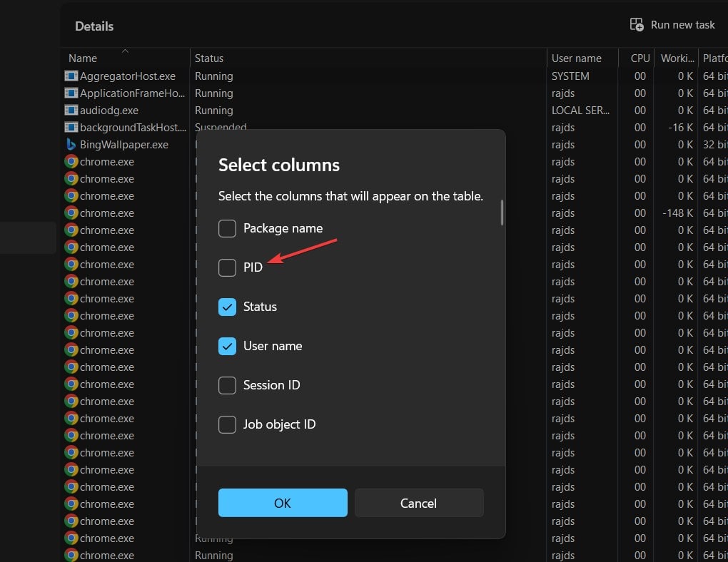The width and height of the screenshot is (728, 562).
Task: Uncheck the Status column checkbox
Action: point(227,307)
